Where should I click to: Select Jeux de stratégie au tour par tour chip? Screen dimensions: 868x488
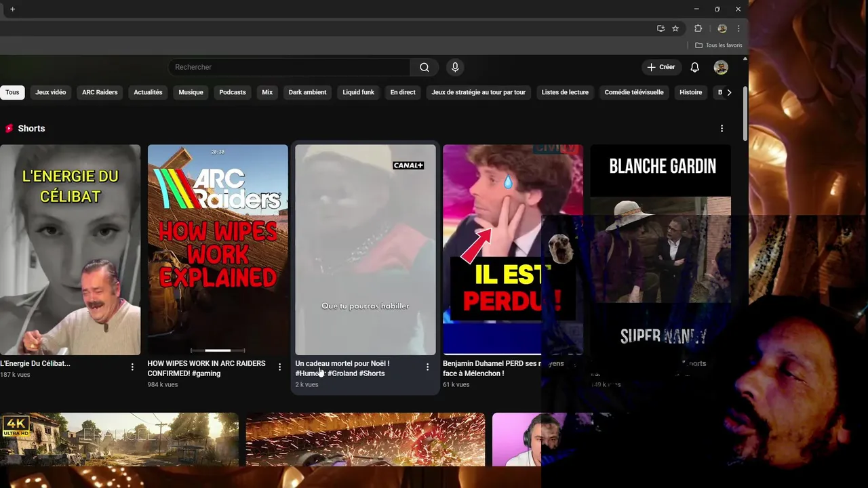(479, 92)
